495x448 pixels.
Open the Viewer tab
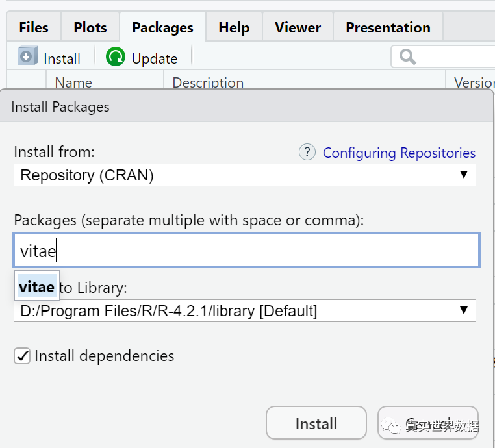click(298, 27)
